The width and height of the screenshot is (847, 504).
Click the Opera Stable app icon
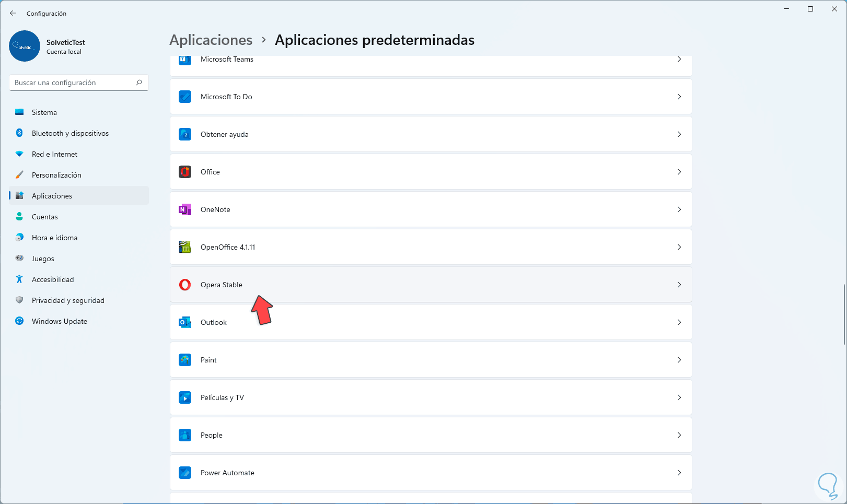pyautogui.click(x=185, y=285)
